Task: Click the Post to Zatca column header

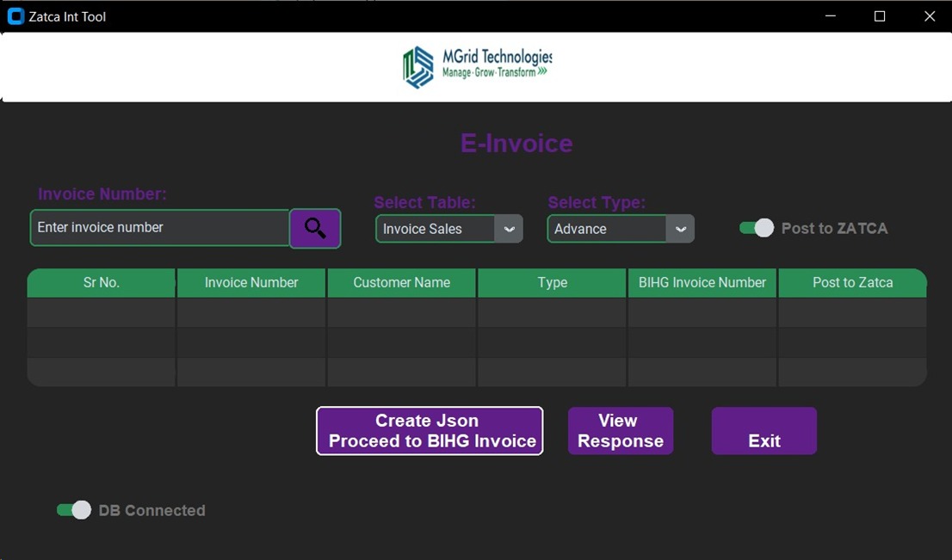Action: 852,283
